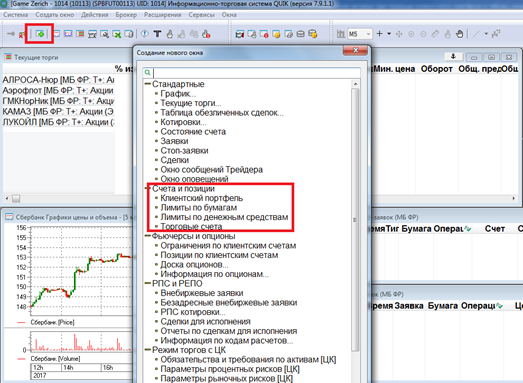Click the Счет column header in orders table
The image size is (523, 383).
pyautogui.click(x=495, y=229)
